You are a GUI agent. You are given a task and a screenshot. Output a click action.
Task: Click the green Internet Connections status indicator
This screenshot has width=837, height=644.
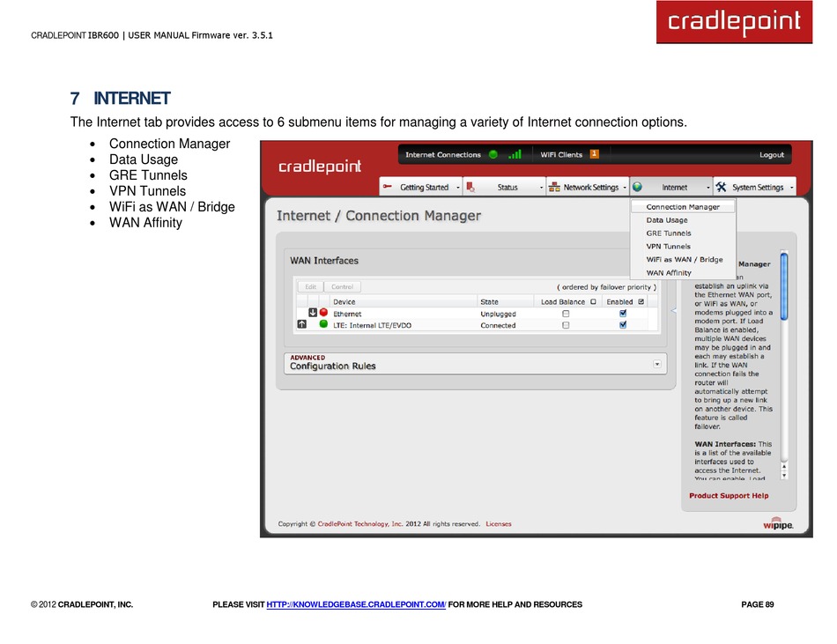tap(493, 155)
